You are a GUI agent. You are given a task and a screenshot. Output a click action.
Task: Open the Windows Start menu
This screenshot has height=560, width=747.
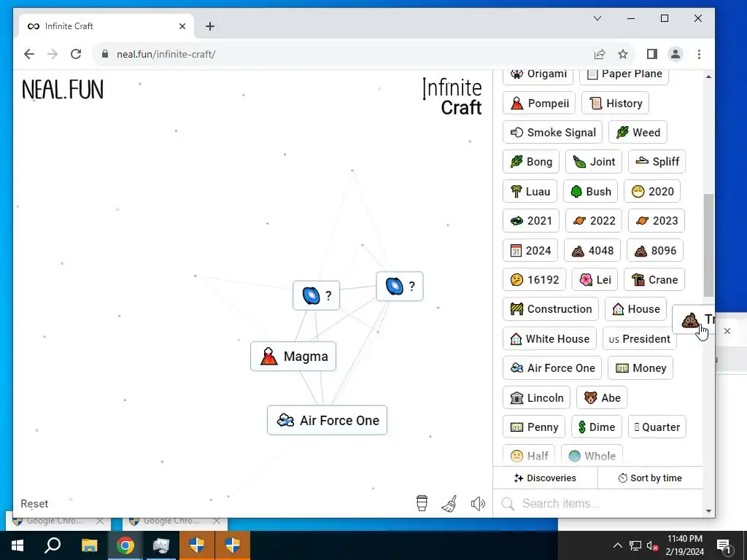pyautogui.click(x=18, y=545)
